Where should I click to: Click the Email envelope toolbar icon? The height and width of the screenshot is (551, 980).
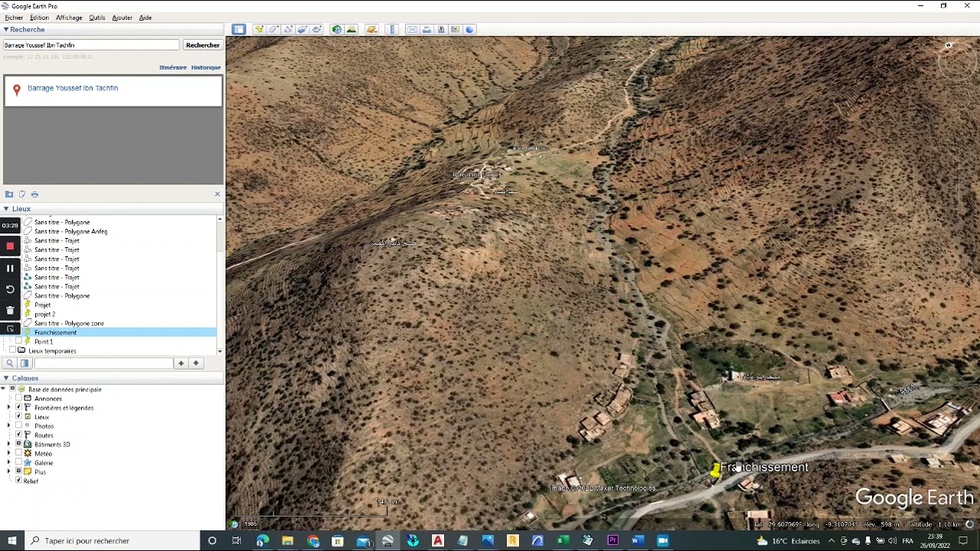coord(412,29)
